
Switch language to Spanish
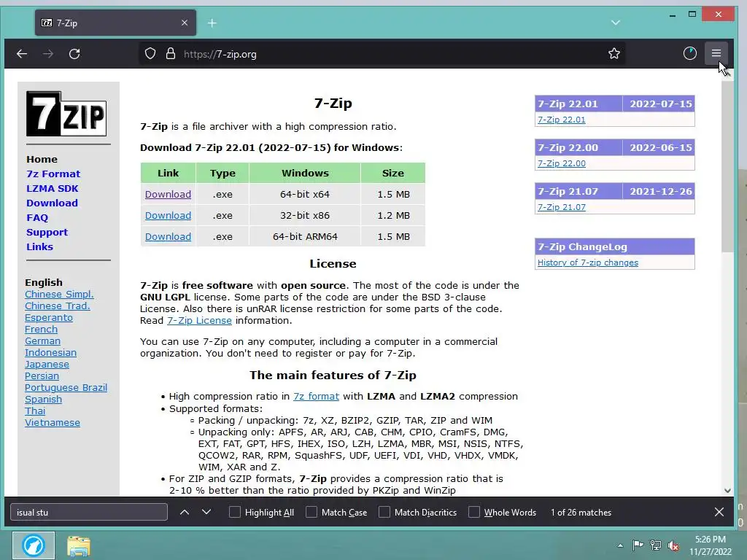(x=43, y=399)
